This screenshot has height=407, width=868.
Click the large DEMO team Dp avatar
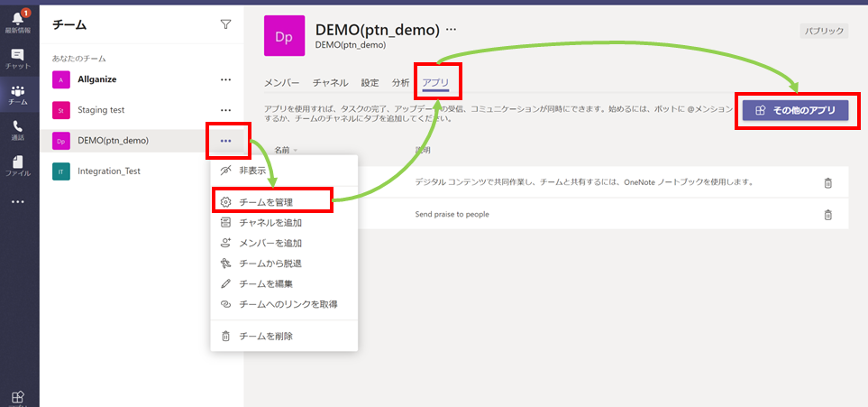[x=285, y=35]
